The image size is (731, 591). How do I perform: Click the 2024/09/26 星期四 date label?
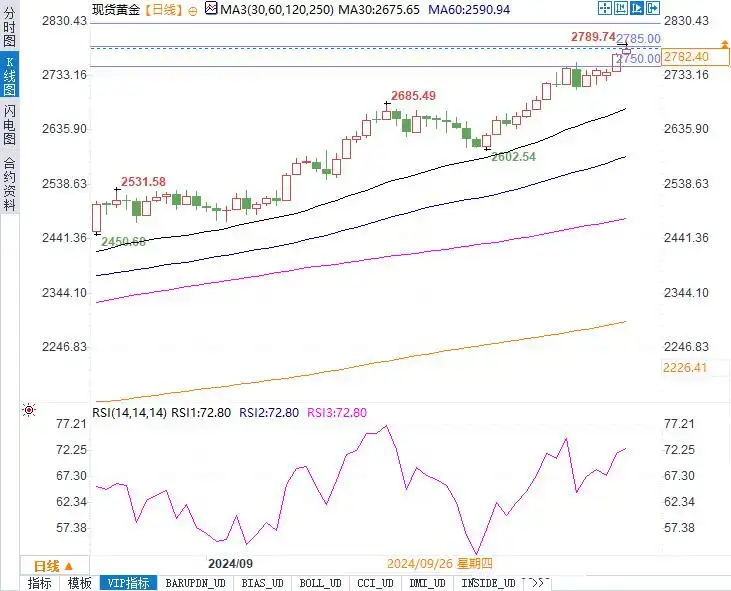click(440, 564)
